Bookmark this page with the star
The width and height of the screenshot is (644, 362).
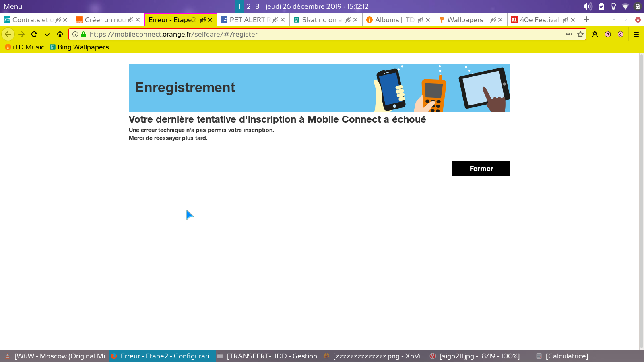(580, 34)
